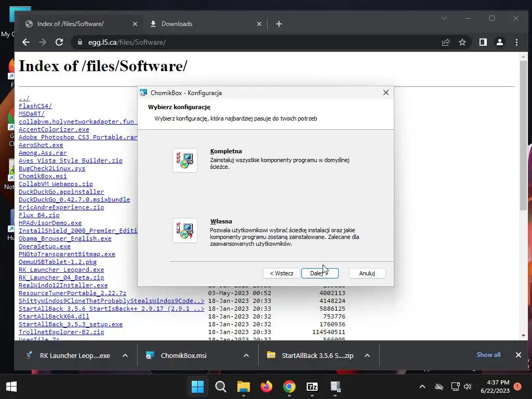Open TrollnetExplorer-B2.zip link
The image size is (532, 399).
[x=61, y=332]
